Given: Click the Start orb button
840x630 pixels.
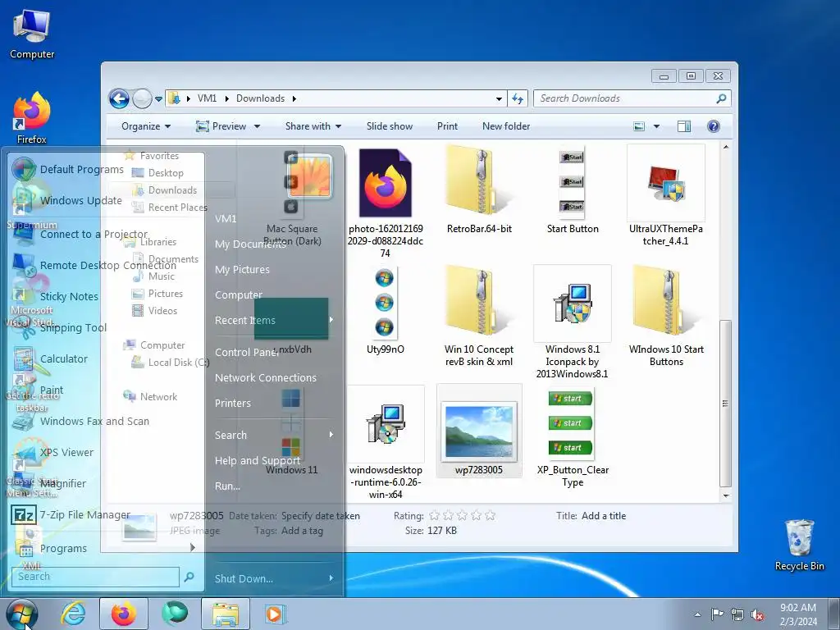Looking at the screenshot, I should pyautogui.click(x=21, y=614).
